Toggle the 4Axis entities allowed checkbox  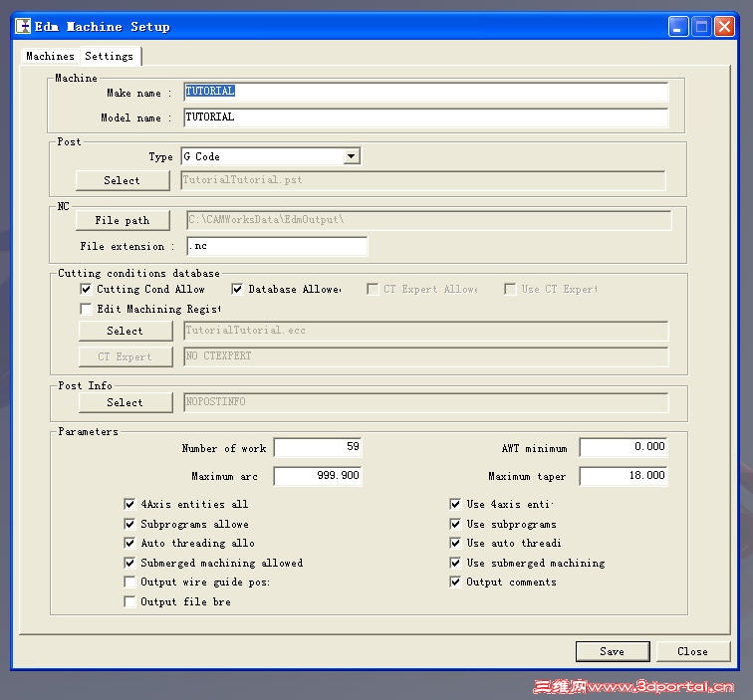click(129, 504)
